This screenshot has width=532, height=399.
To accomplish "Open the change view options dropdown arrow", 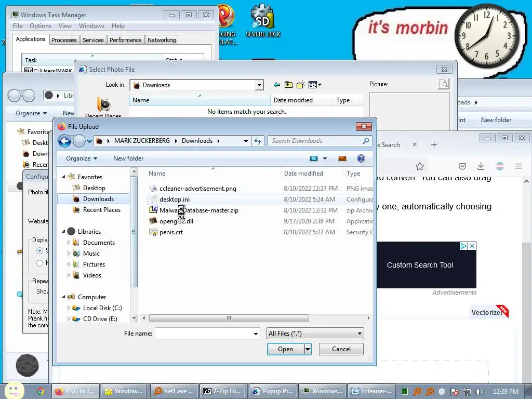I will pos(325,158).
